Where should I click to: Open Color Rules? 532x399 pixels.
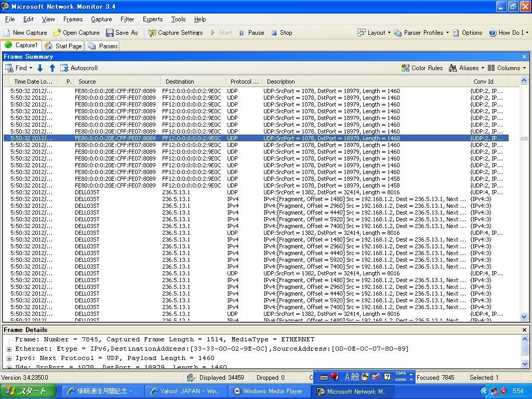pyautogui.click(x=422, y=68)
